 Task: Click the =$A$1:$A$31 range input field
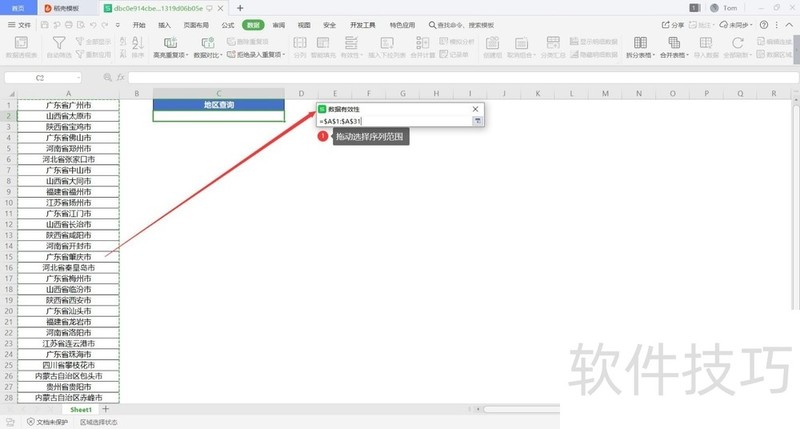395,121
